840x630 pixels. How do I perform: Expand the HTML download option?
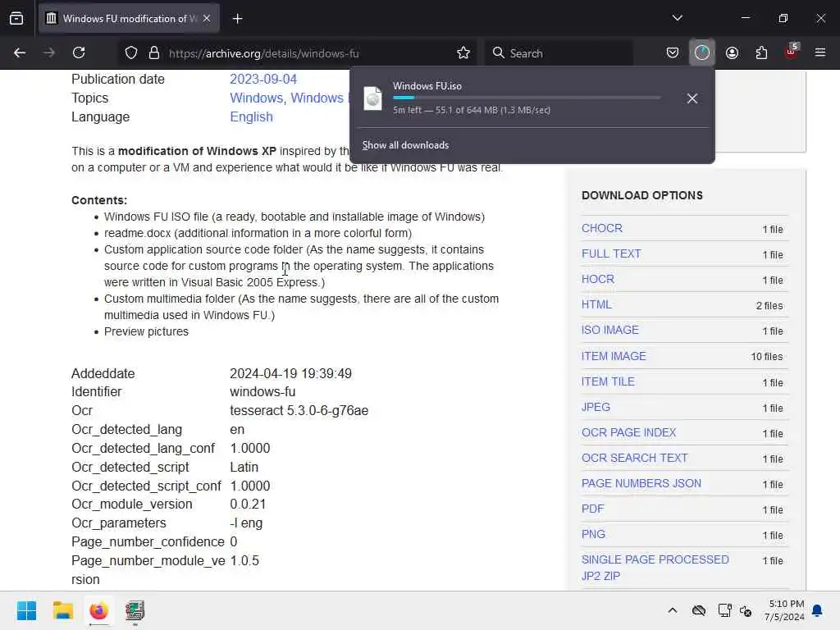pos(596,304)
